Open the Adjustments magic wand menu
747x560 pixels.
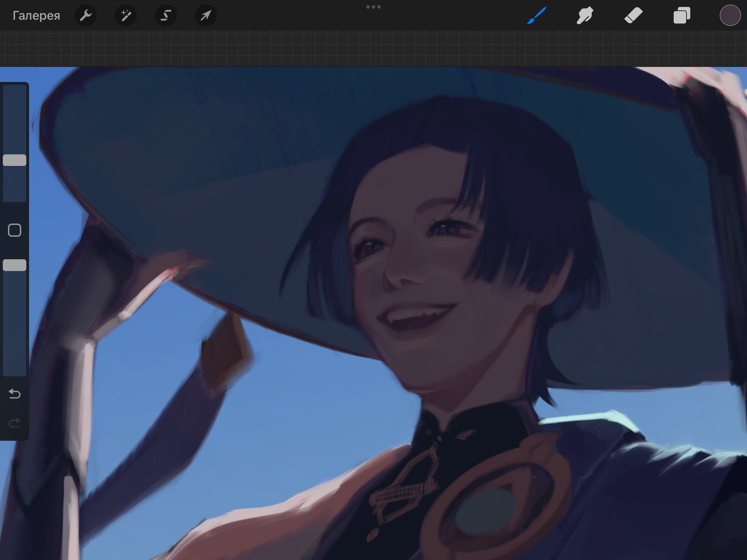point(126,16)
